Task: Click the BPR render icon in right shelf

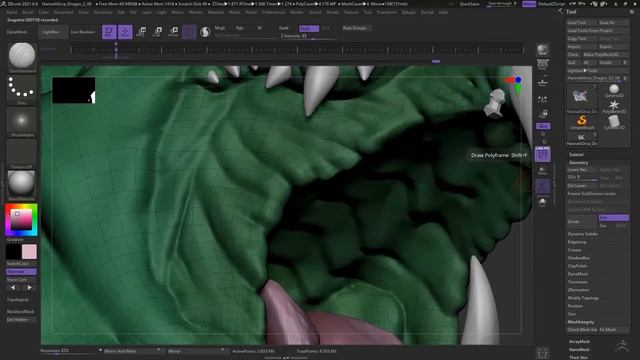Action: click(542, 50)
